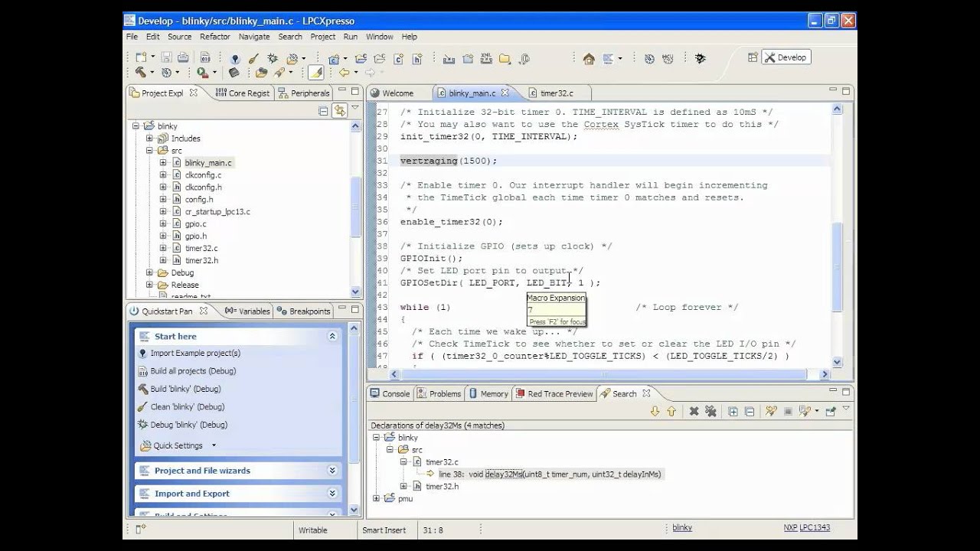Open search history dropdown arrow

pos(816,412)
